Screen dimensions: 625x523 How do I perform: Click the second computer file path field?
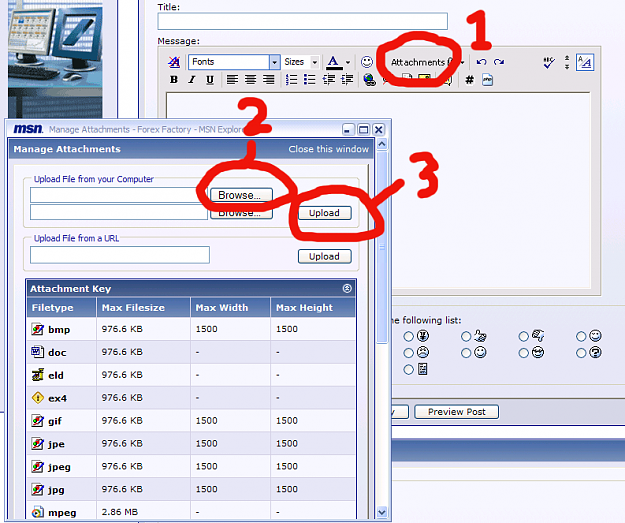(119, 212)
